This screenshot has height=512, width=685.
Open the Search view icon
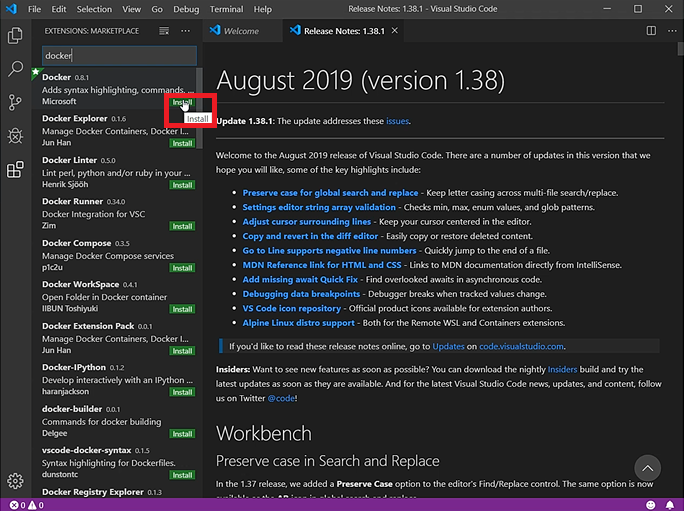[x=15, y=69]
